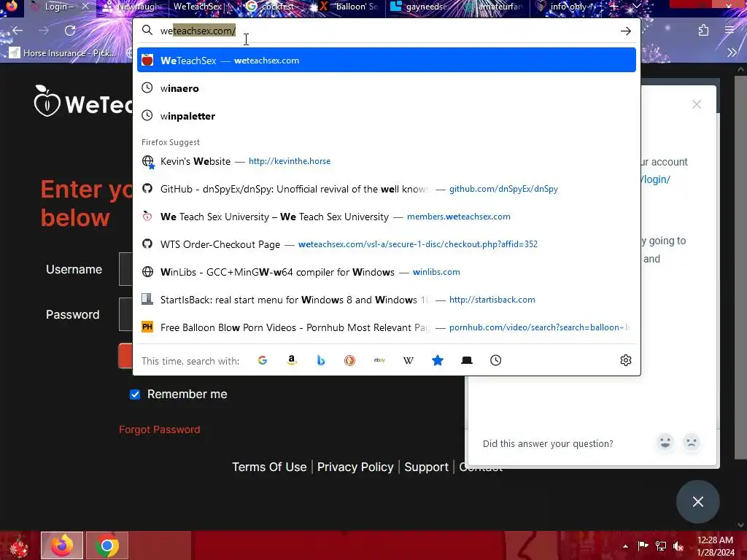
Task: Switch to the Newnaugh tab
Action: 132,7
